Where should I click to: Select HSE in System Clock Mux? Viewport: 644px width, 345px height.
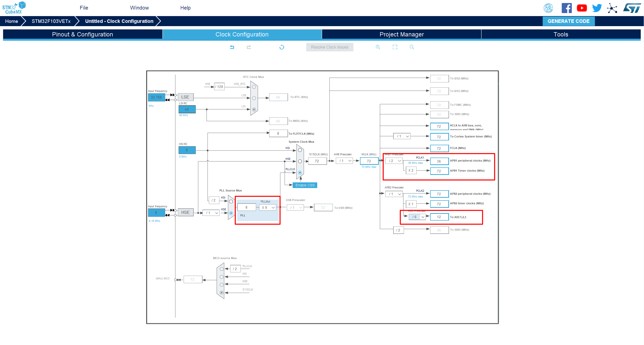coord(300,161)
